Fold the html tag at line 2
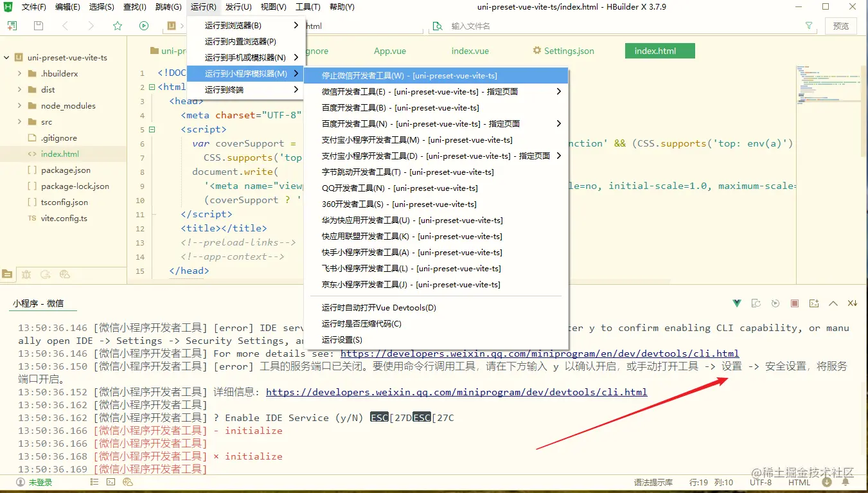Screen dimensions: 868x493 pyautogui.click(x=152, y=87)
